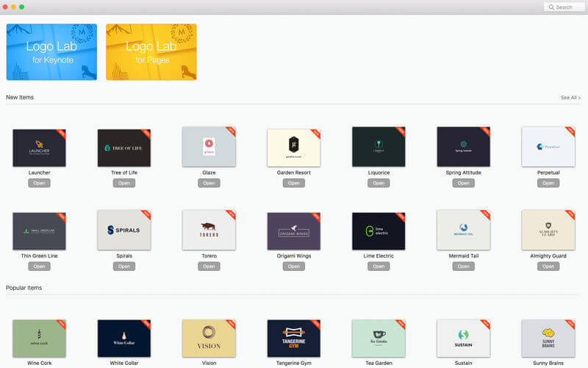Click See All for New Items
Image resolution: width=588 pixels, height=368 pixels.
(x=570, y=98)
